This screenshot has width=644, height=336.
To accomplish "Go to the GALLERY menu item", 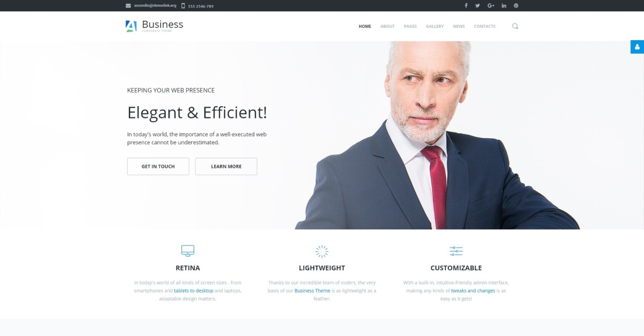I will click(x=435, y=26).
